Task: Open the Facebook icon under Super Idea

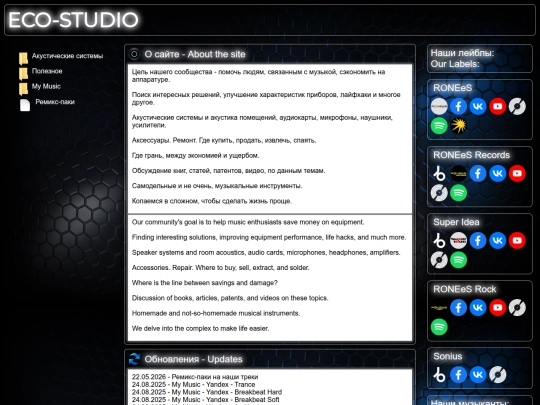Action: [478, 241]
